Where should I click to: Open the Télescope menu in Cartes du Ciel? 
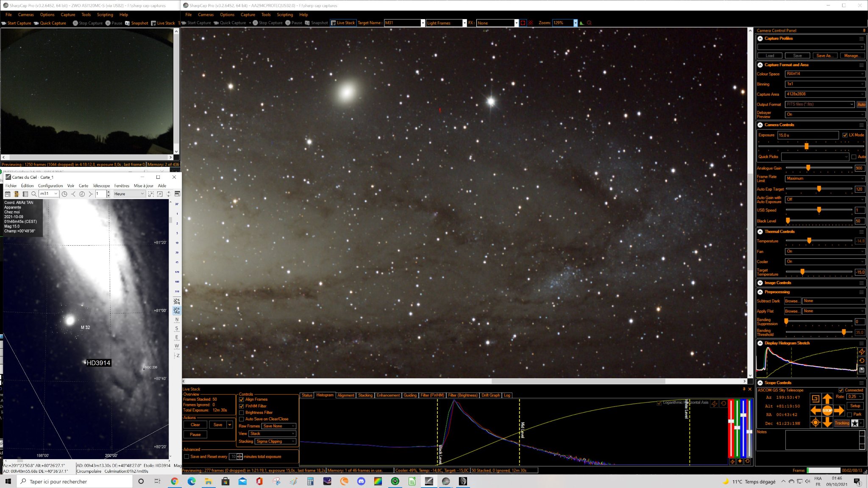click(x=101, y=186)
